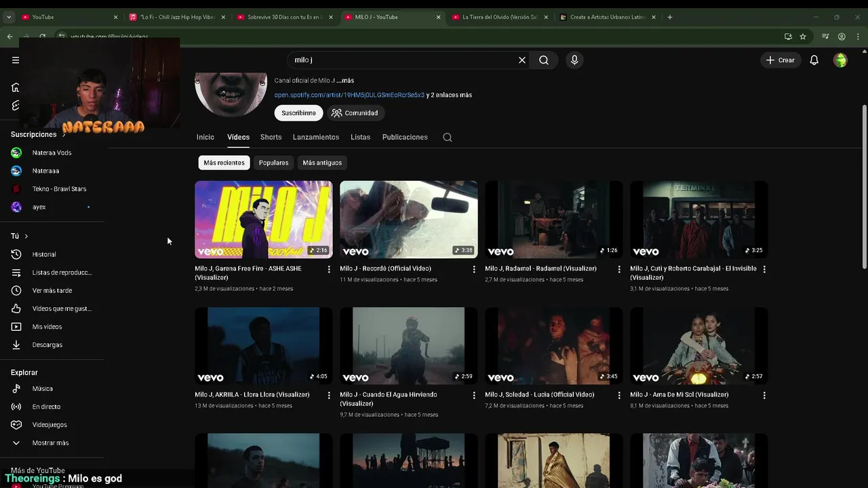Start voice search with microphone
This screenshot has width=868, height=488.
coord(574,60)
